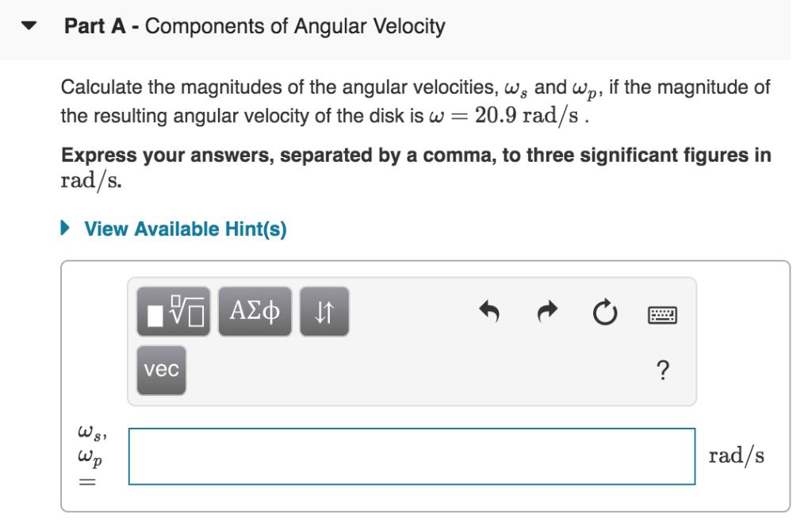Click the subscript/superscript up-down arrows button
Screen dimensions: 812x523
(324, 312)
